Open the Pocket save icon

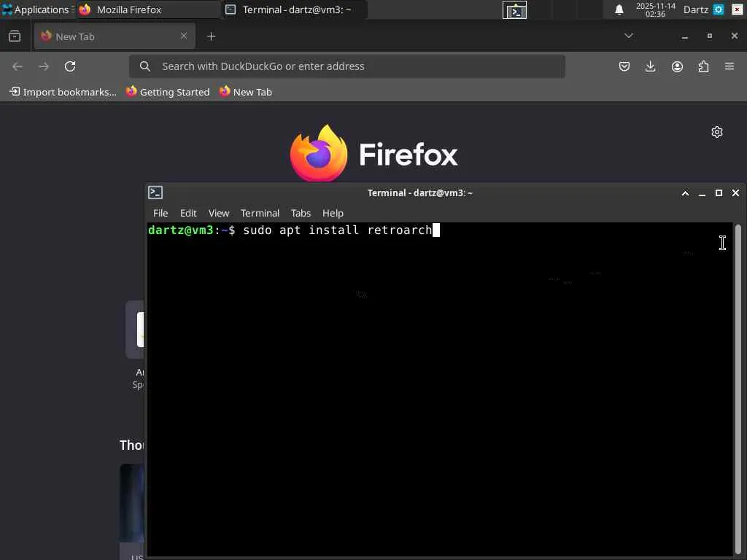point(624,66)
